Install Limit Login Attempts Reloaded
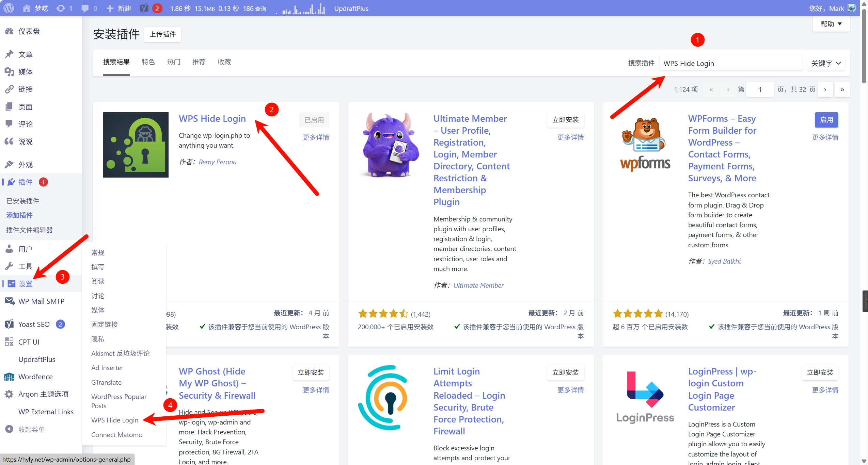Image resolution: width=868 pixels, height=465 pixels. coord(565,372)
